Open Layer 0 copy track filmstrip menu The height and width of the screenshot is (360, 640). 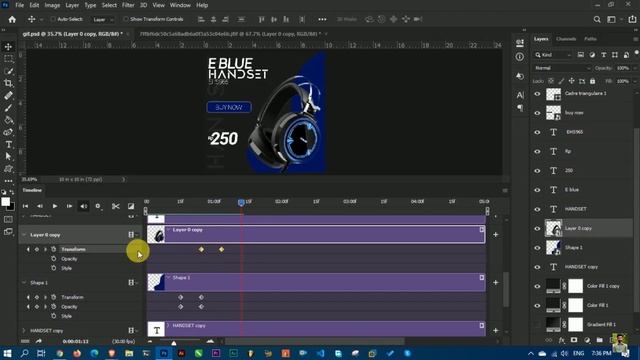(132, 235)
